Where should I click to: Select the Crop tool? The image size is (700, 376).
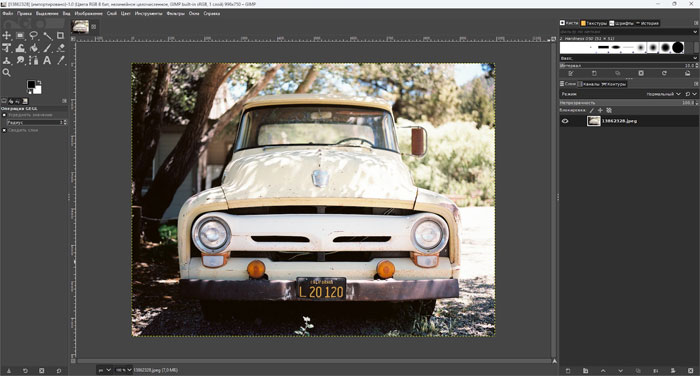[x=61, y=35]
